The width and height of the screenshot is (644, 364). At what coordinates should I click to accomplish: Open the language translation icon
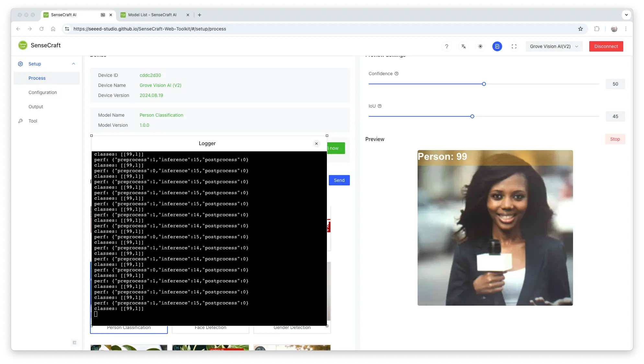(x=464, y=46)
